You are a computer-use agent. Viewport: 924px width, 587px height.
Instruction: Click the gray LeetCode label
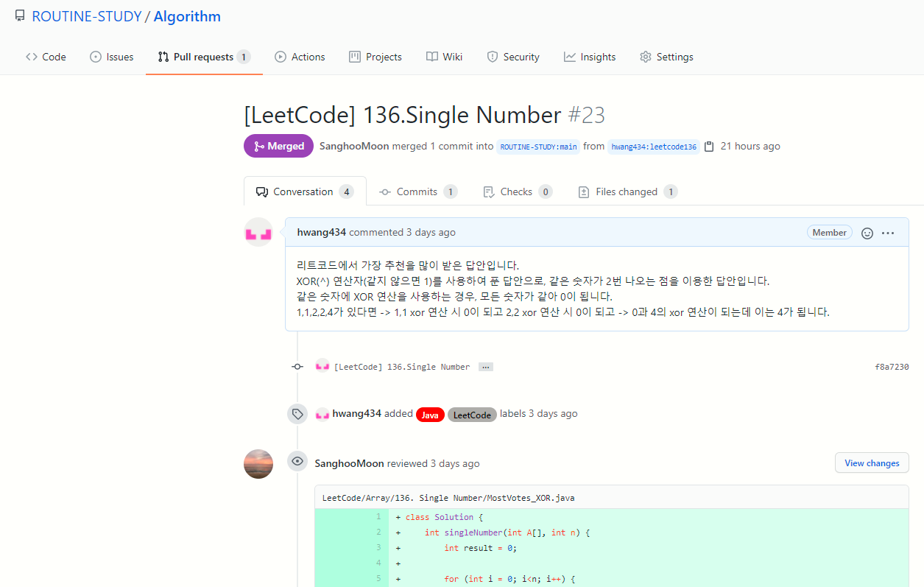[472, 415]
